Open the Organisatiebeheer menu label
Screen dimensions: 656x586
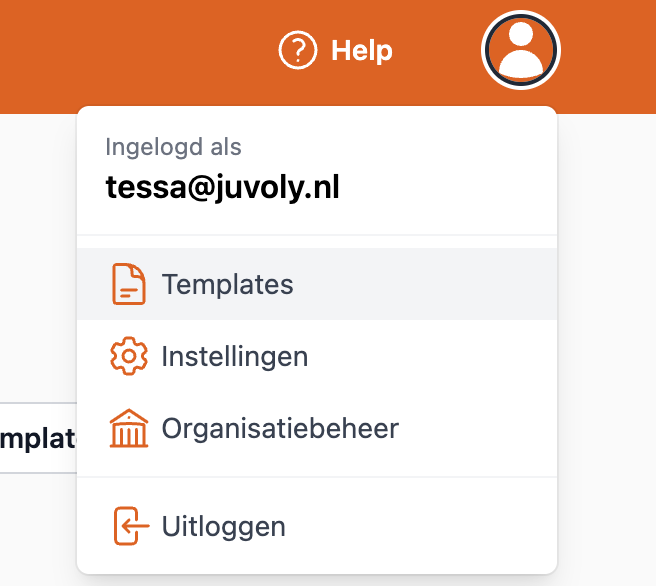(x=280, y=429)
